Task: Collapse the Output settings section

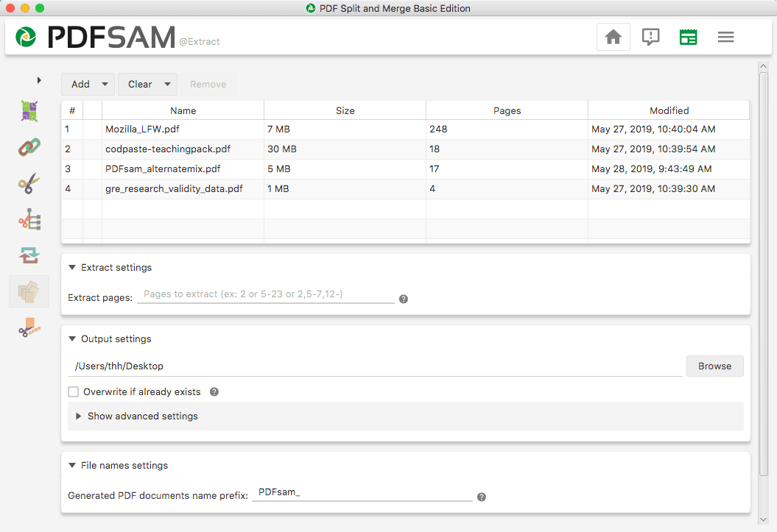Action: click(x=71, y=338)
